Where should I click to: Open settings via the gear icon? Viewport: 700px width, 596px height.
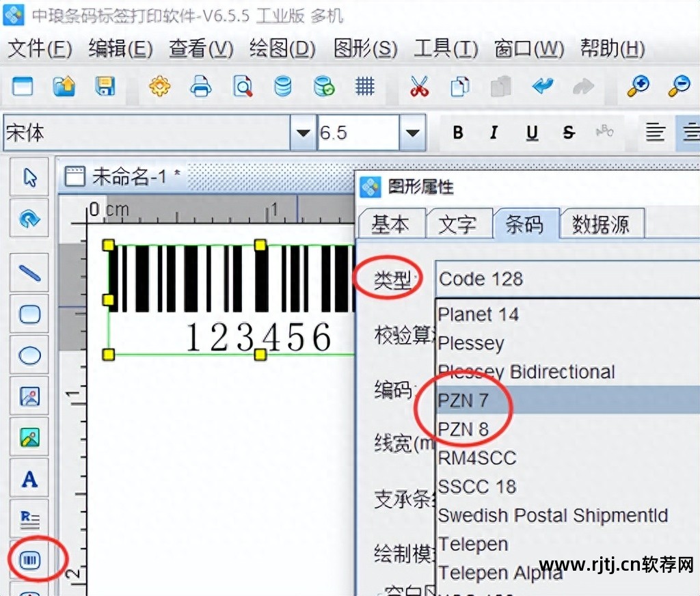pyautogui.click(x=159, y=87)
